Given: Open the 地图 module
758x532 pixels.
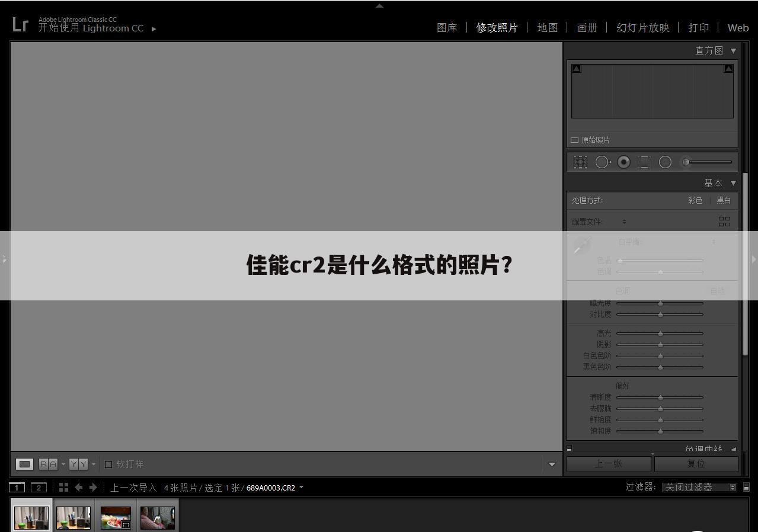Looking at the screenshot, I should (x=547, y=28).
